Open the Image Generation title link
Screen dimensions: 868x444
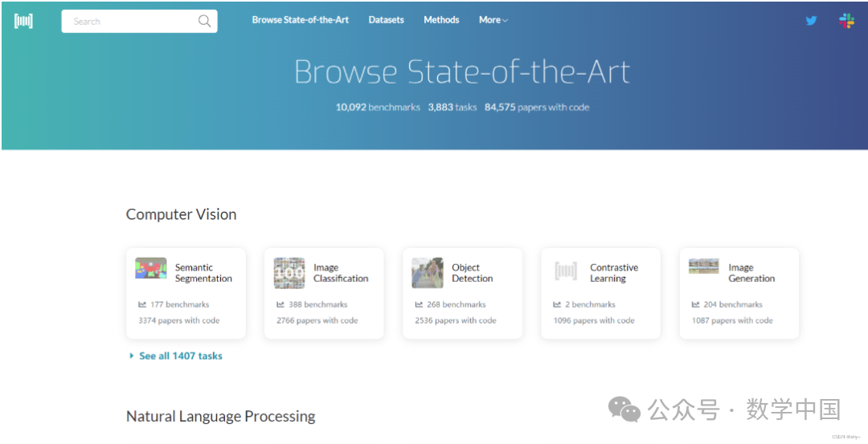pos(751,273)
